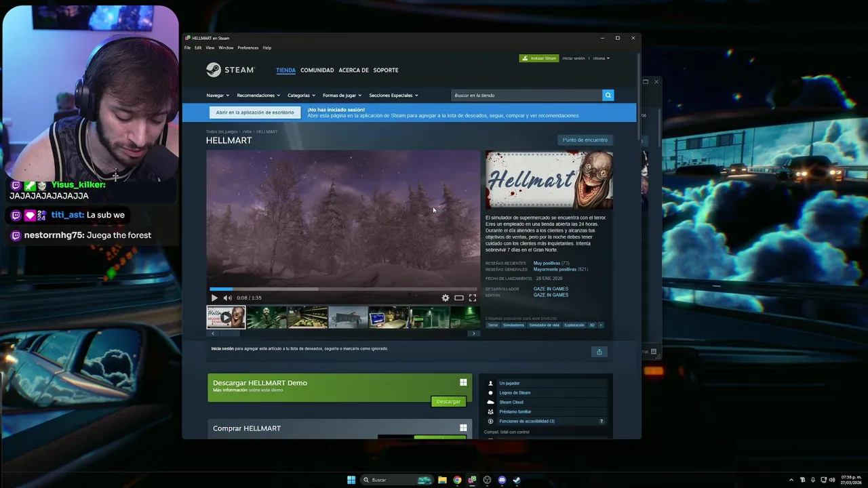Open the GAZE IN GAMES developer link
The height and width of the screenshot is (488, 868).
[551, 289]
